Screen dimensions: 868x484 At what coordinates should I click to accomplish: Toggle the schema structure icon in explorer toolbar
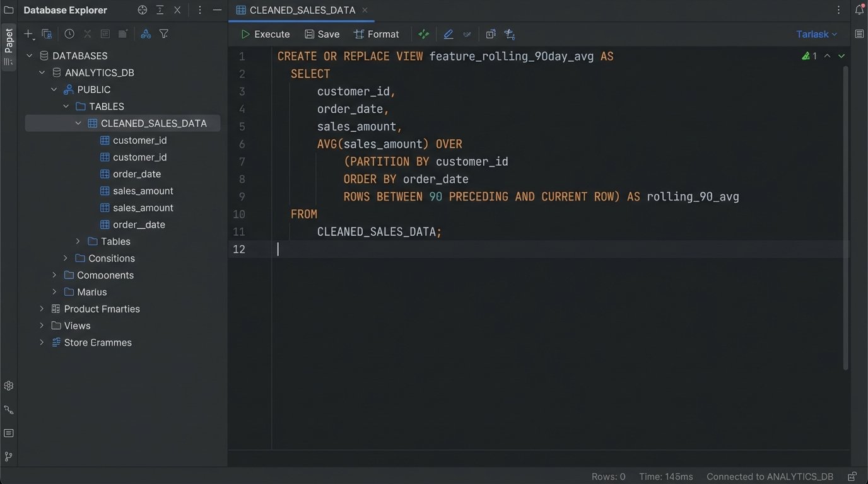[146, 34]
